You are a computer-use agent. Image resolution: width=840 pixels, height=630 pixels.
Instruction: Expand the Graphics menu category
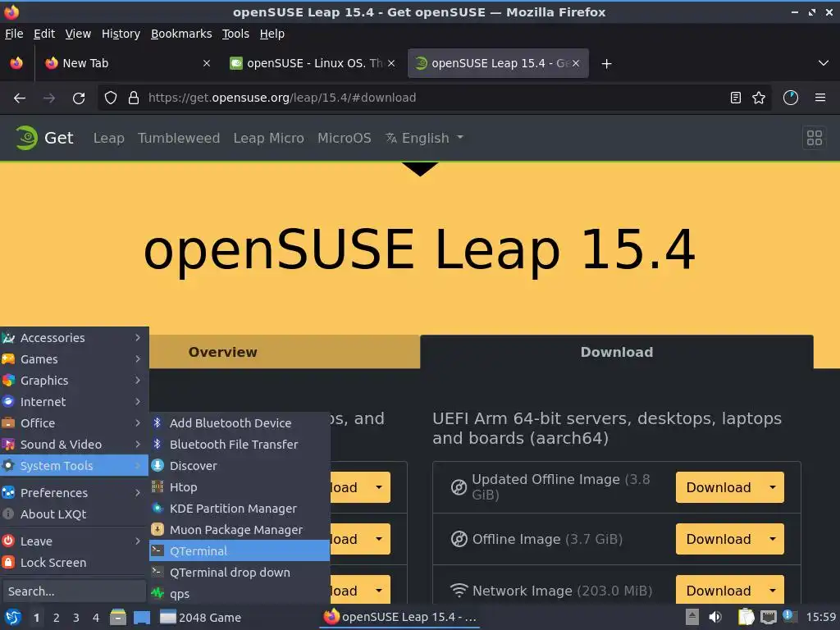coord(75,381)
